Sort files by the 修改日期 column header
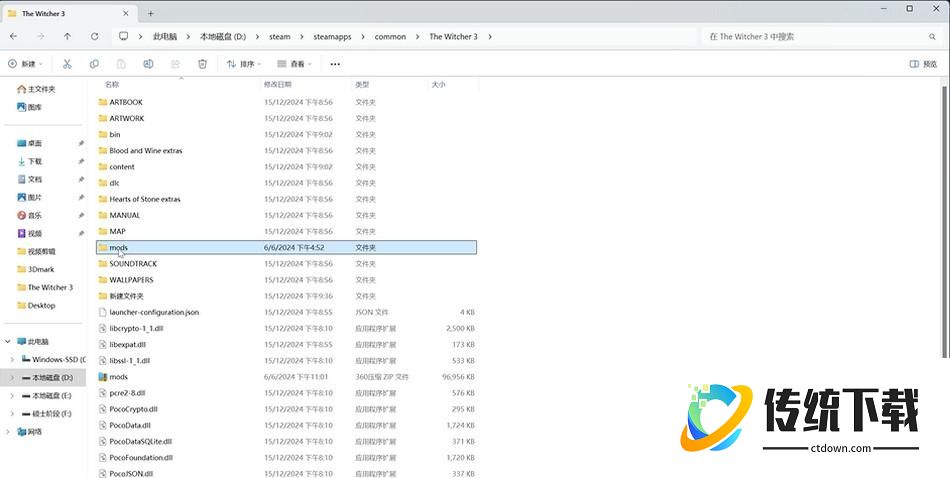This screenshot has height=478, width=950. pos(278,85)
